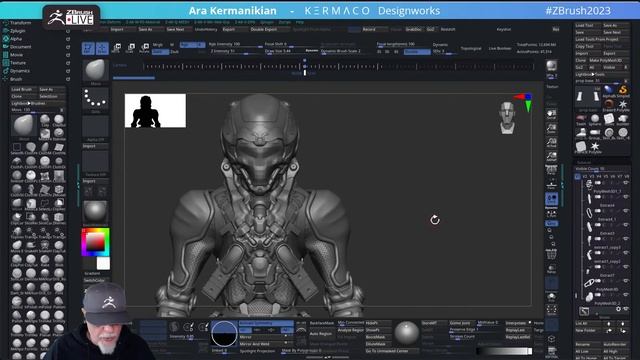
Task: Open the Document palette
Action: (20, 47)
